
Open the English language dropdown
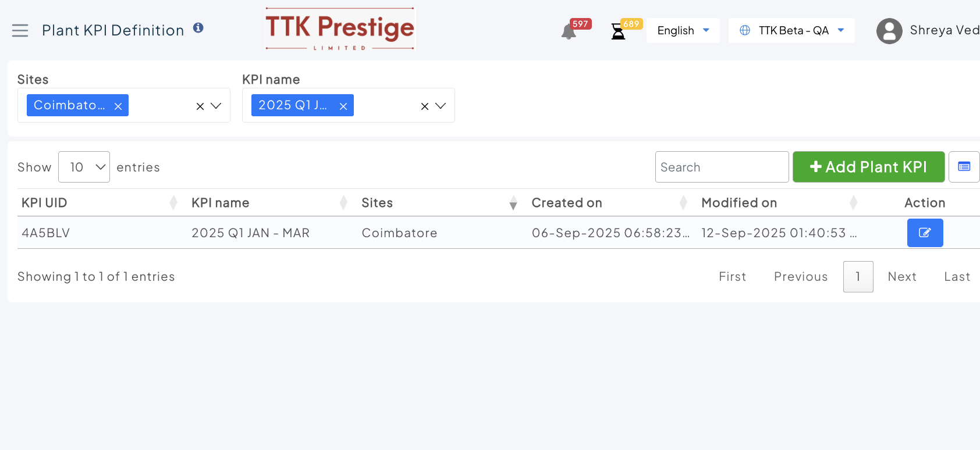pyautogui.click(x=683, y=30)
